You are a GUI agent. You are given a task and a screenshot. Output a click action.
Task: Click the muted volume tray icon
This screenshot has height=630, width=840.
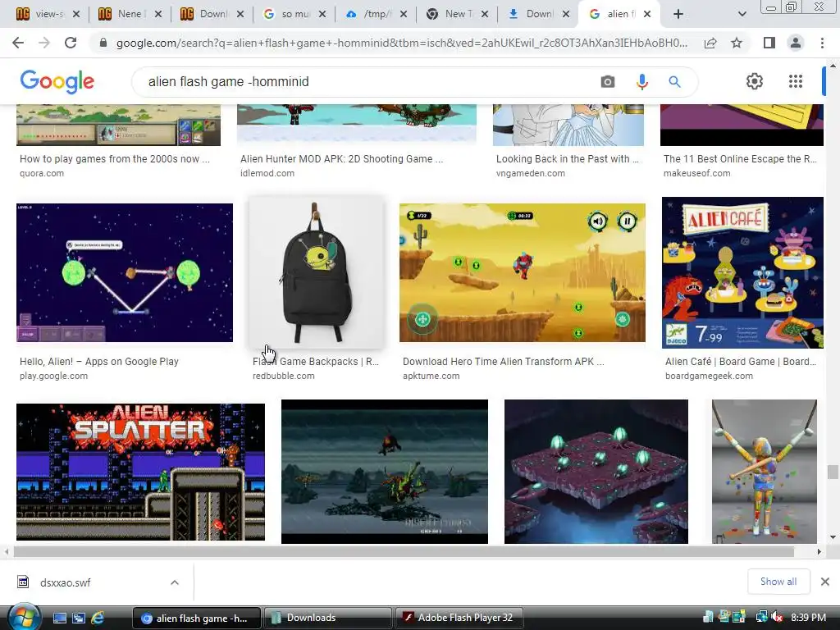pos(777,618)
